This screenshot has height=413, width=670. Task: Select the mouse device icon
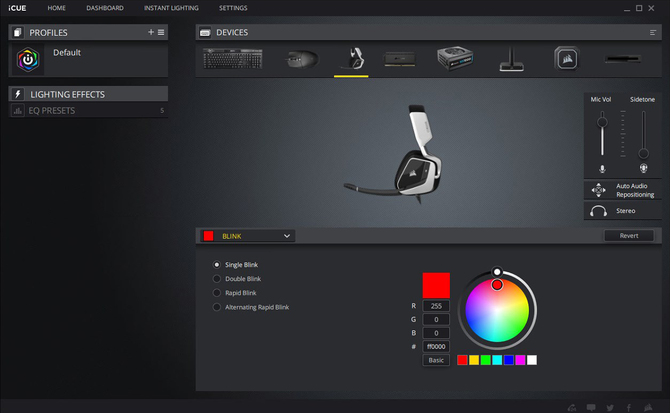pos(302,59)
